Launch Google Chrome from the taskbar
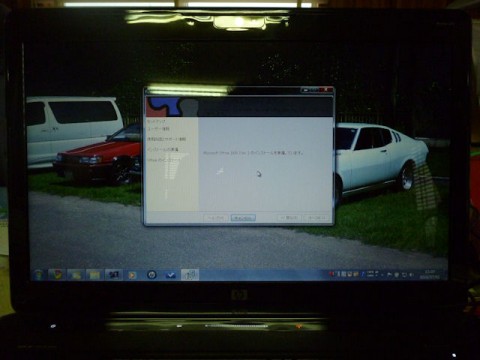This screenshot has width=480, height=360. (56, 275)
